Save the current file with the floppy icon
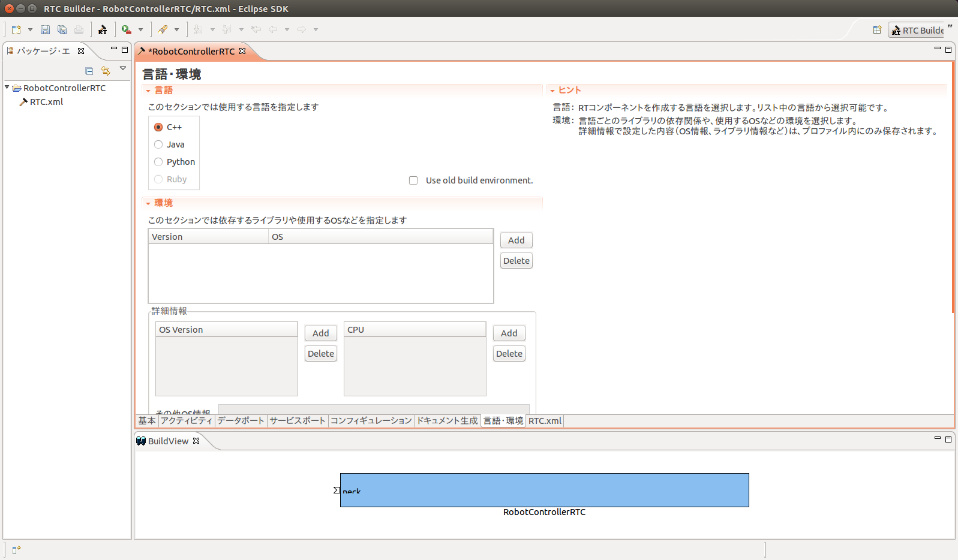Viewport: 958px width, 560px height. (45, 29)
